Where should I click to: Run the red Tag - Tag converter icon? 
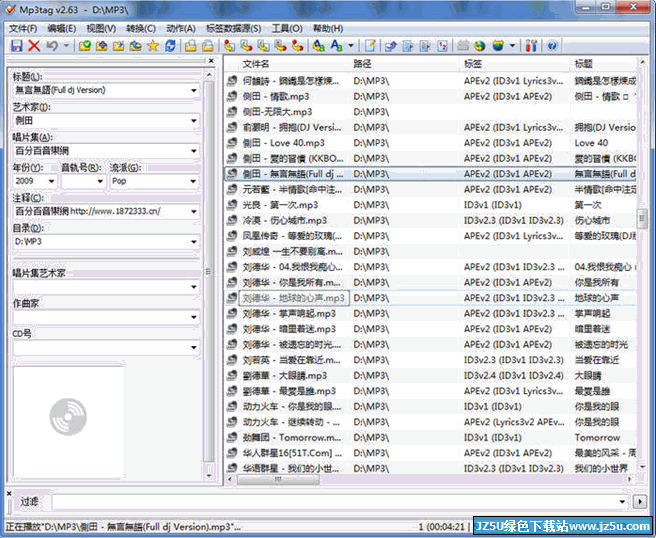tap(297, 46)
